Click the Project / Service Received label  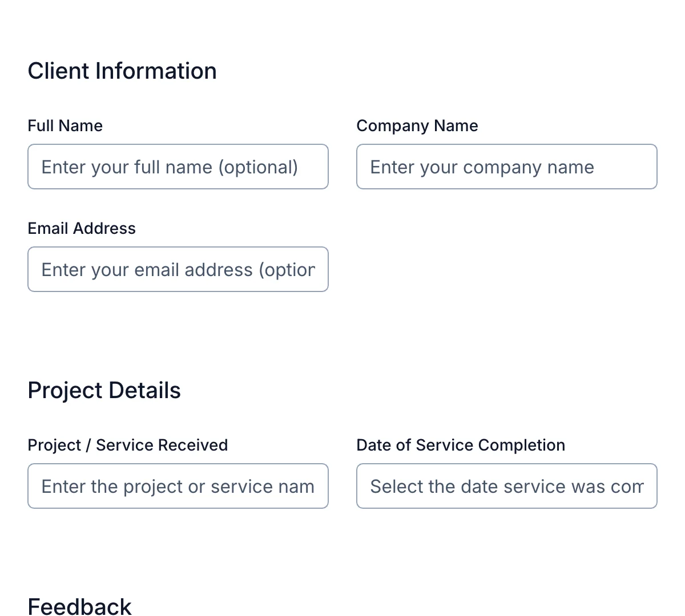127,445
